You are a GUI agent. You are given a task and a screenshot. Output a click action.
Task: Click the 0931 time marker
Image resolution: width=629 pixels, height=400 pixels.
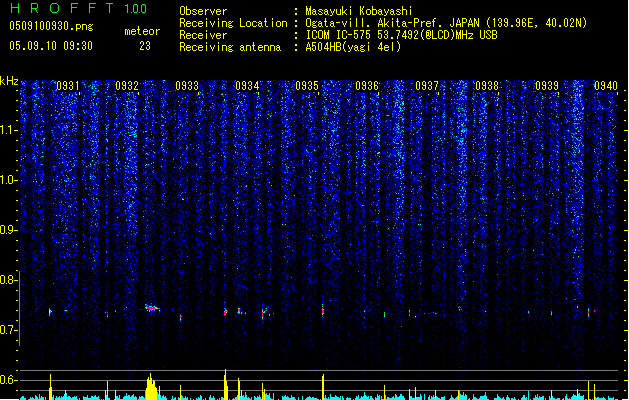[x=68, y=86]
